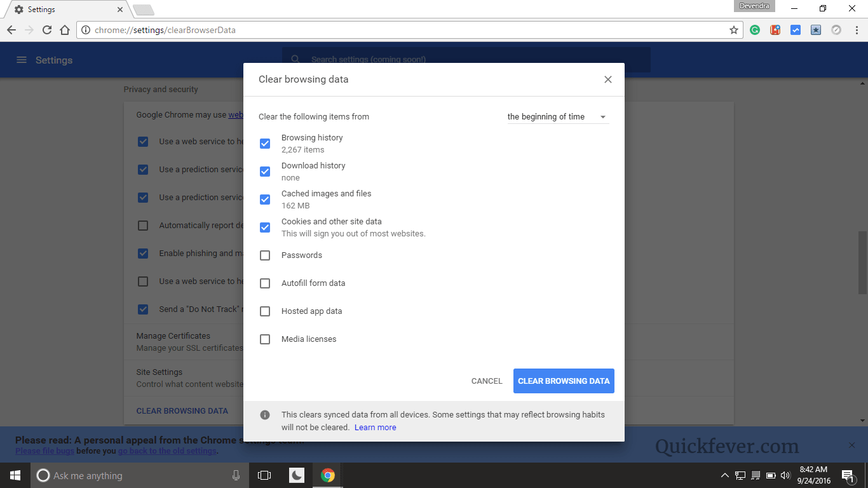Open the Settings hamburger menu

tap(21, 59)
